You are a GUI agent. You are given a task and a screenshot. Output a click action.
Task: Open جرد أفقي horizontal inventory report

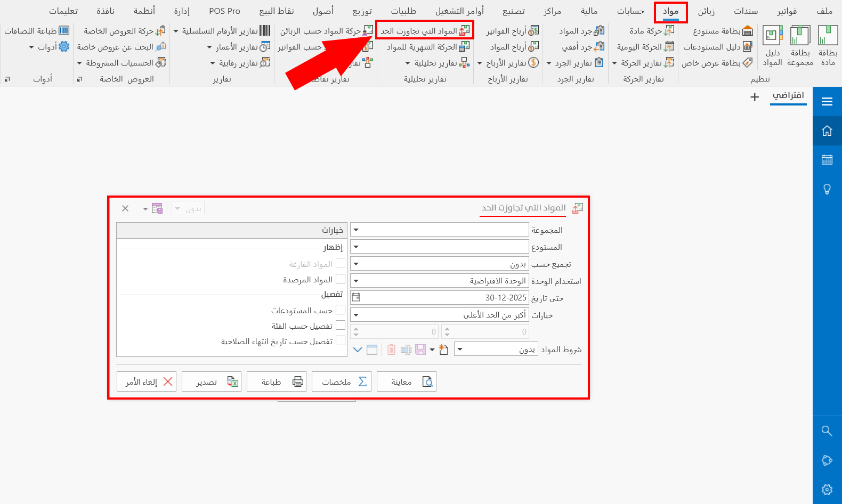point(583,47)
